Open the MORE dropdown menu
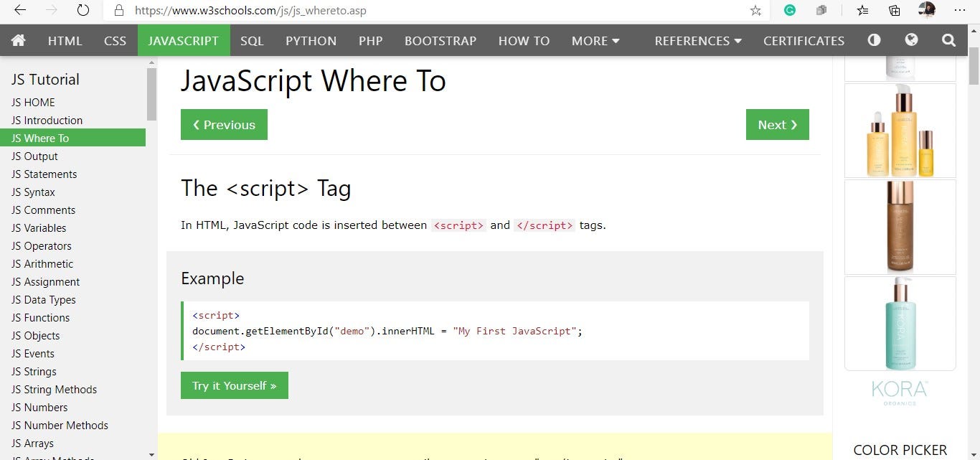The height and width of the screenshot is (460, 980). point(595,40)
